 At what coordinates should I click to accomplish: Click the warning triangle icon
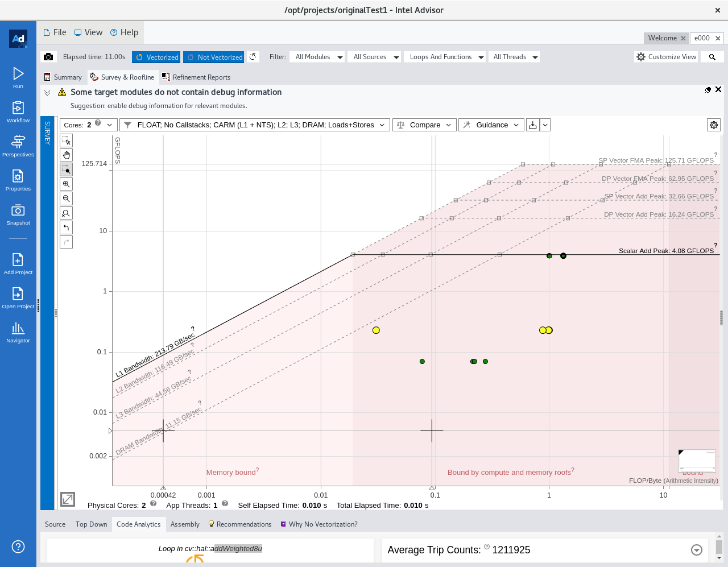click(62, 92)
